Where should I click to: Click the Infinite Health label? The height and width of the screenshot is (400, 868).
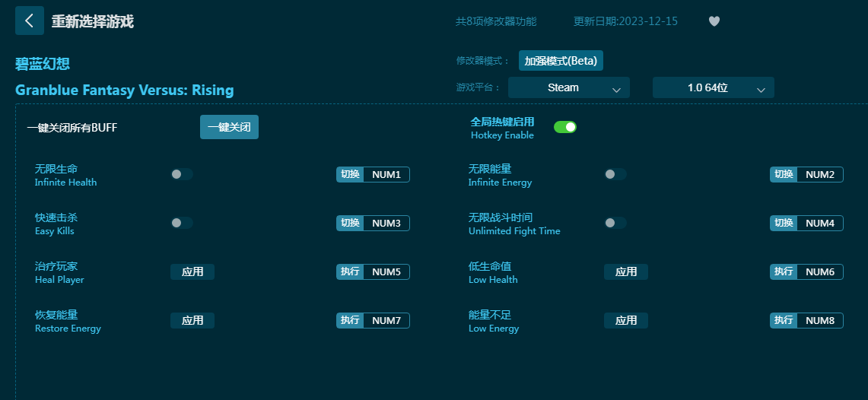(66, 183)
